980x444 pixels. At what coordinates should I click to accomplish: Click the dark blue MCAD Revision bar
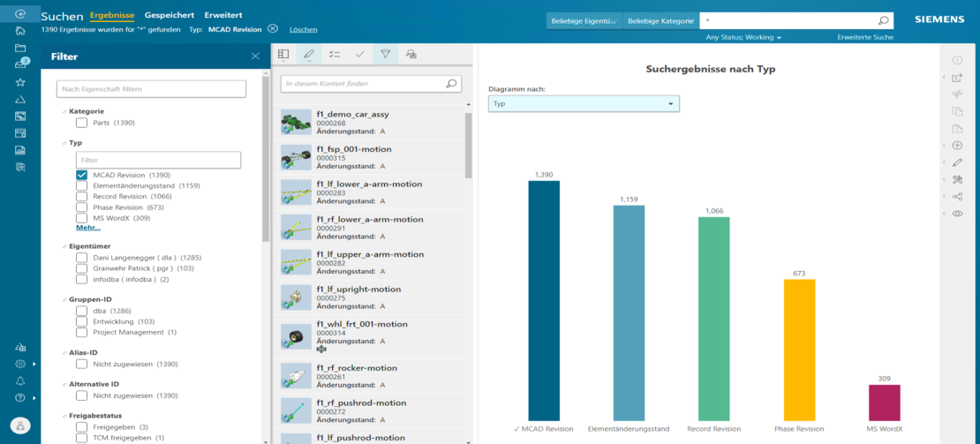tap(544, 300)
